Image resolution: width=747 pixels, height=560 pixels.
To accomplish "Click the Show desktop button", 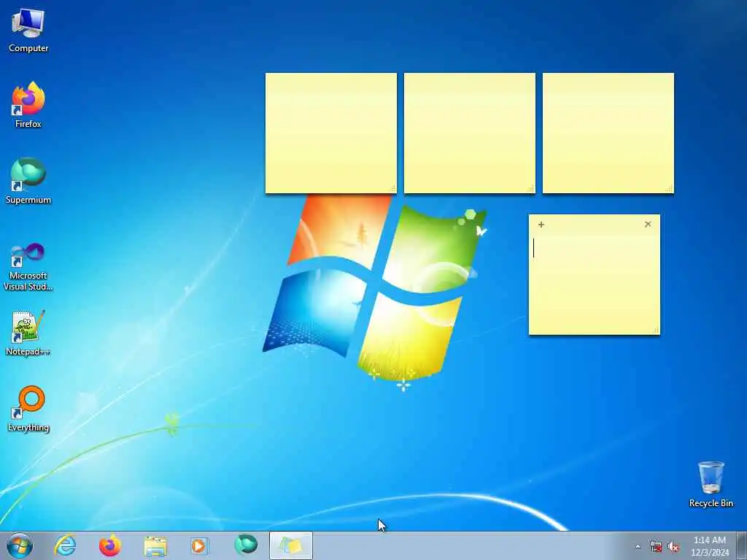I will coord(742,545).
